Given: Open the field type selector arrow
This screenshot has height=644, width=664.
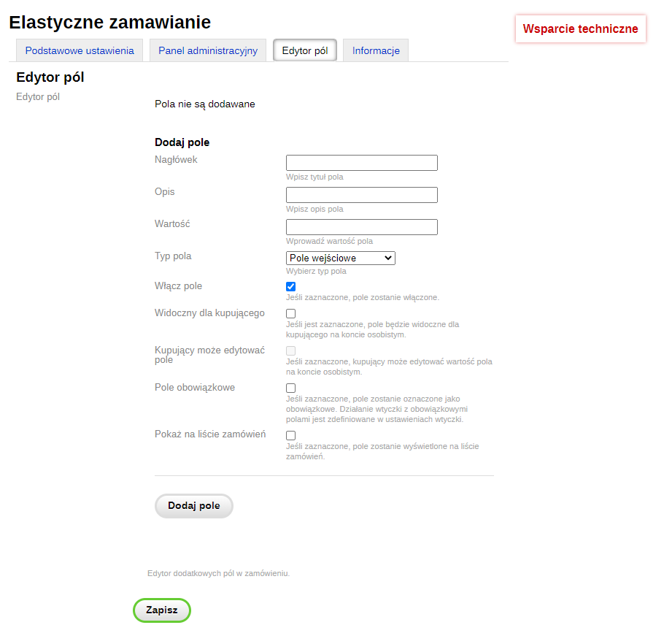Looking at the screenshot, I should [x=388, y=258].
